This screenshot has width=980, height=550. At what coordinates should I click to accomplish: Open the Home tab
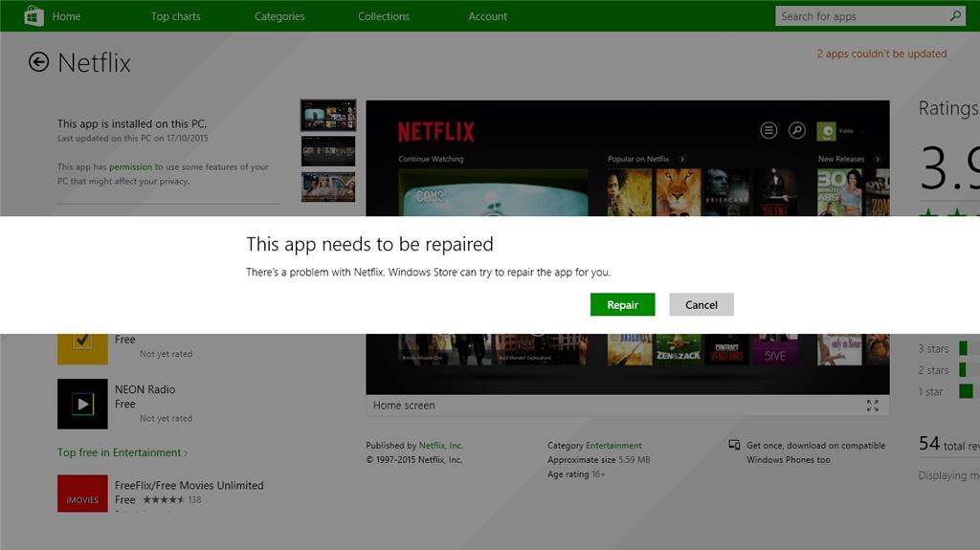pos(66,16)
